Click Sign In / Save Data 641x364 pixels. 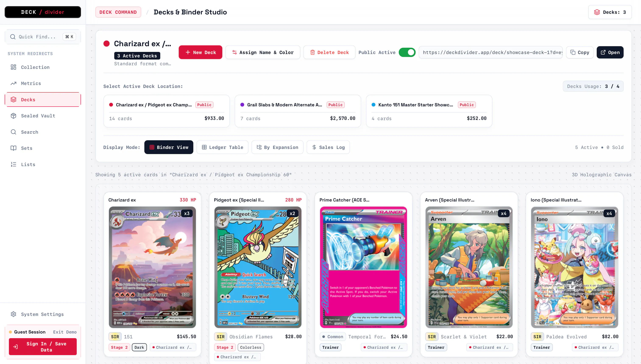tap(43, 347)
